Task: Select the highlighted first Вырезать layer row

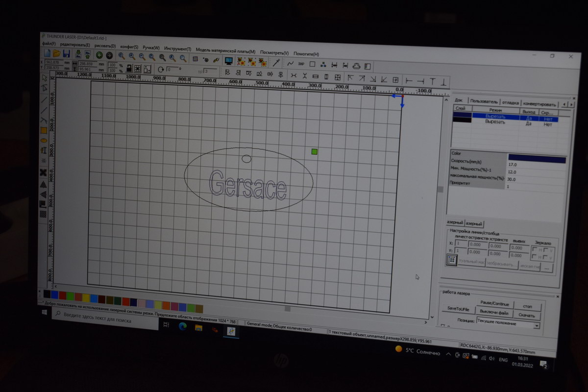Action: [505, 116]
